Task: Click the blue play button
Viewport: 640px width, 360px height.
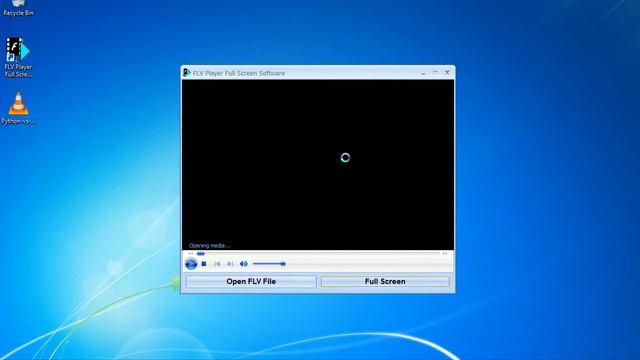Action: [x=191, y=264]
